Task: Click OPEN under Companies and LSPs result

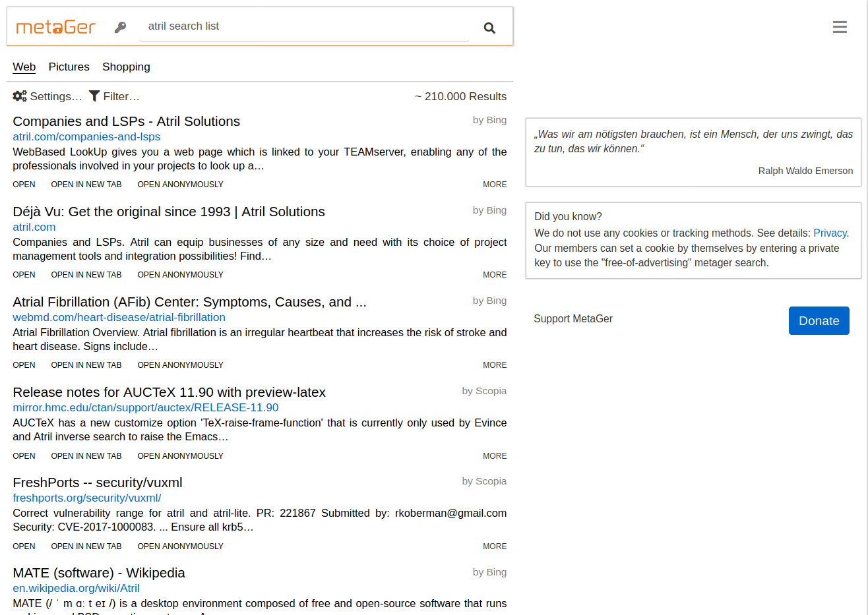Action: [24, 185]
